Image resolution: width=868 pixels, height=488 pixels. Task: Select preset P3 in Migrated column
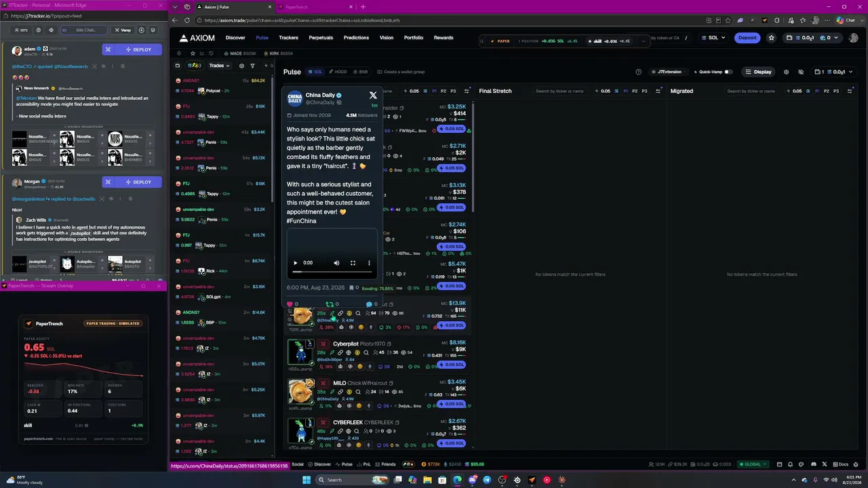coord(836,91)
